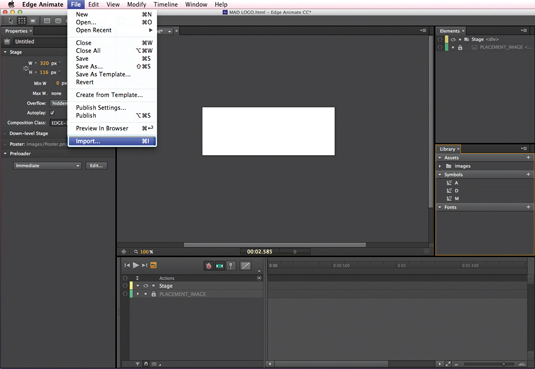Open the Immediate preloader dropdown
The height and width of the screenshot is (369, 535).
(47, 166)
